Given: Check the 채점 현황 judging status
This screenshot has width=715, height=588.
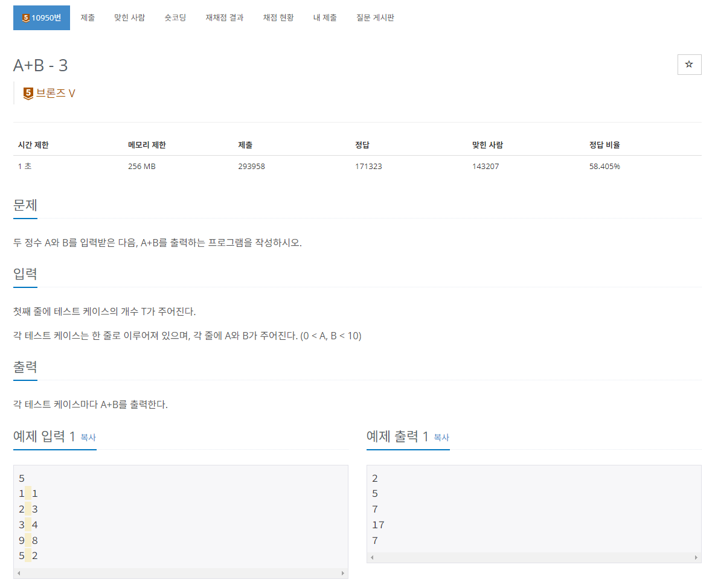Looking at the screenshot, I should [x=278, y=18].
